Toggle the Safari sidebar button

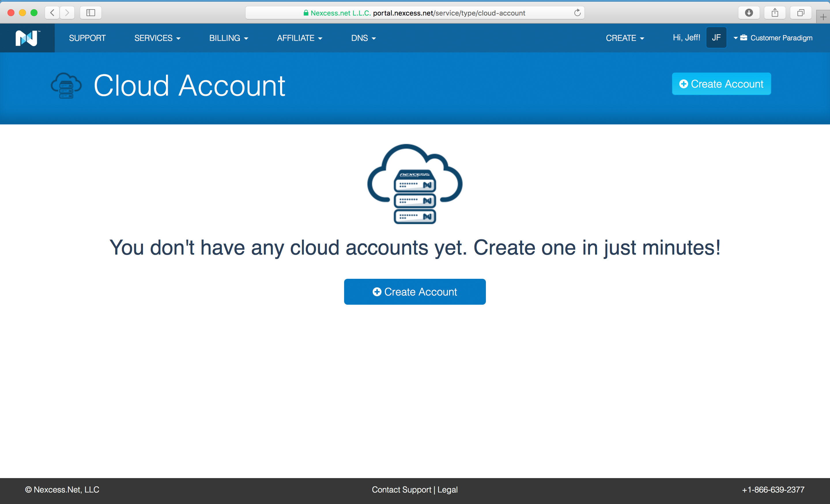tap(90, 13)
